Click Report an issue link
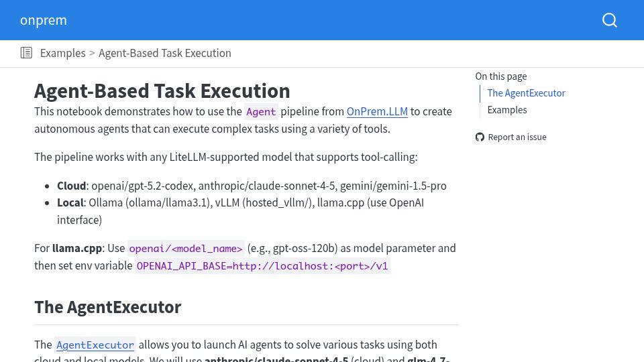Image resolution: width=644 pixels, height=362 pixels. [517, 137]
